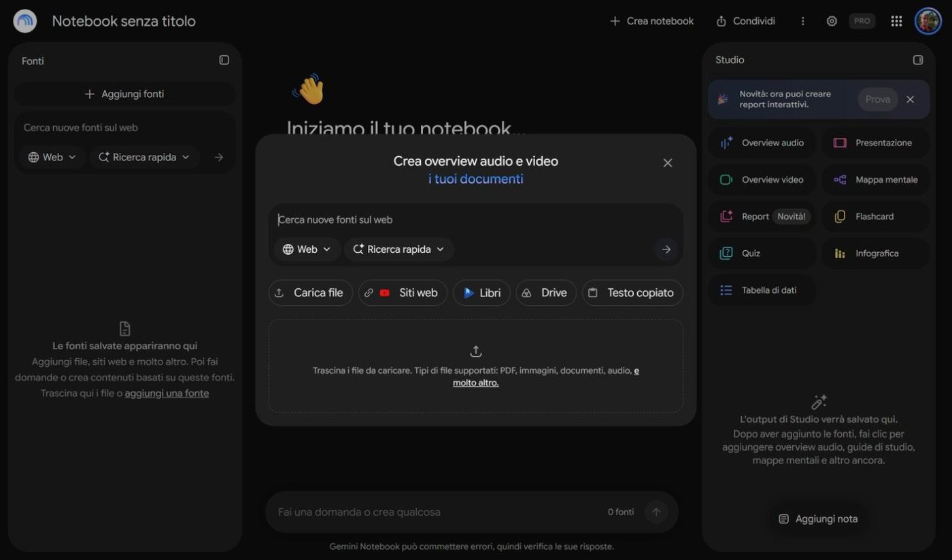This screenshot has height=560, width=952.
Task: Add sources from Siti web
Action: click(x=403, y=293)
